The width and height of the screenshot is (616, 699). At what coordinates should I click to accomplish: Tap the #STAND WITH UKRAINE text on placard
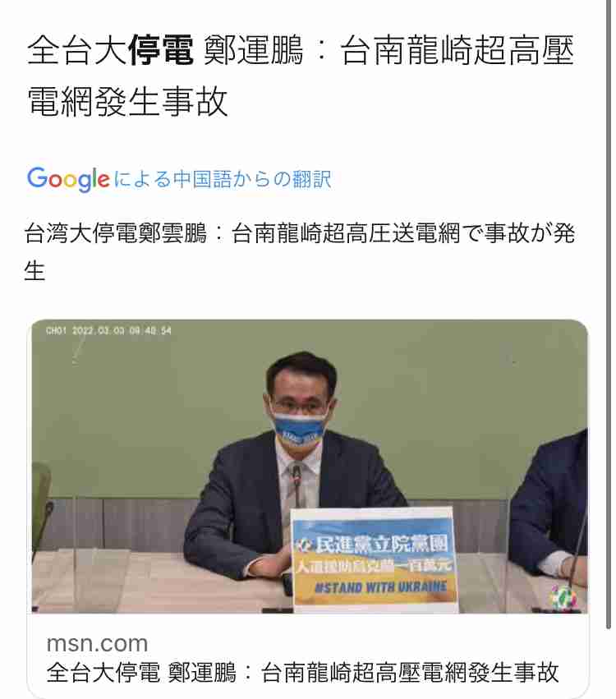380,586
